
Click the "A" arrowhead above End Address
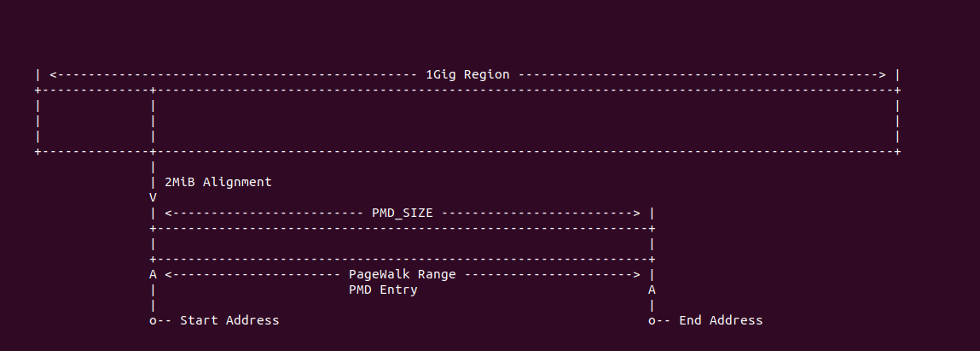click(652, 290)
